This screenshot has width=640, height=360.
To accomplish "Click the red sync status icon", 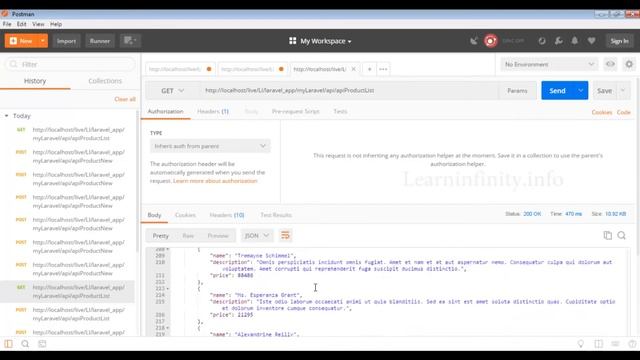I will (x=491, y=41).
